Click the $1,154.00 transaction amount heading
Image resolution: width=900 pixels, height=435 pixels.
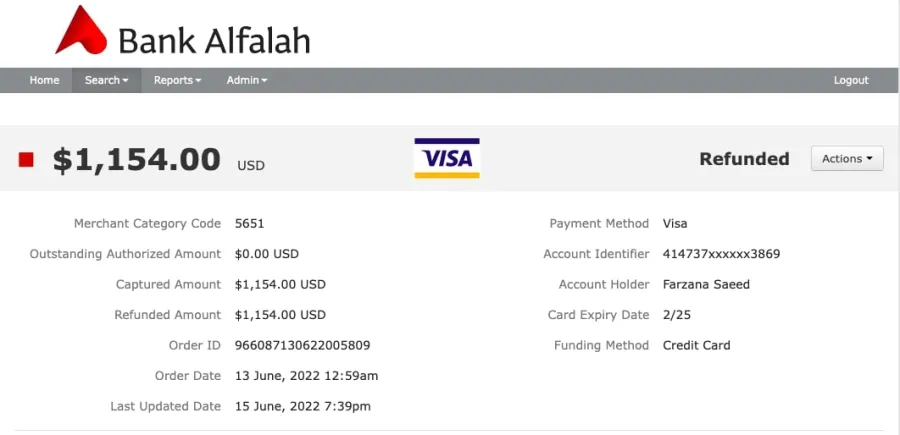click(137, 159)
